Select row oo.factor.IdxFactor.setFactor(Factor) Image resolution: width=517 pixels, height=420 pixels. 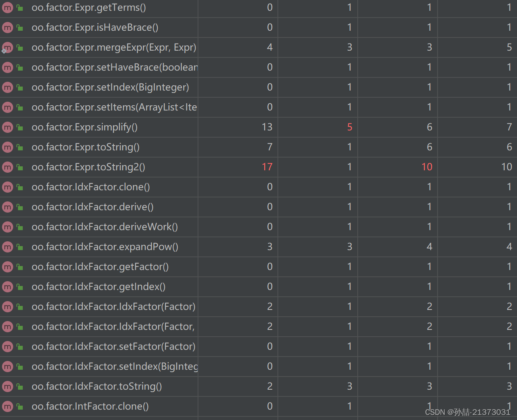pyautogui.click(x=258, y=347)
